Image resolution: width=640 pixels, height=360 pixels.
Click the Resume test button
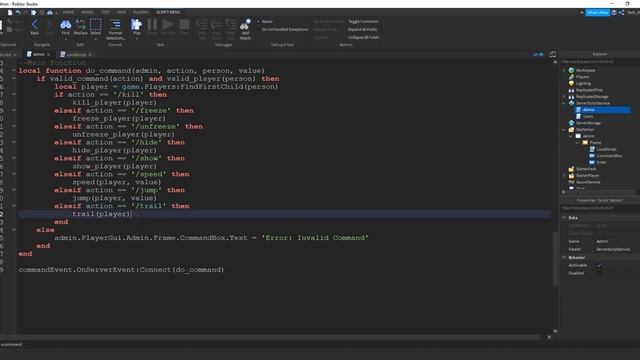168,24
